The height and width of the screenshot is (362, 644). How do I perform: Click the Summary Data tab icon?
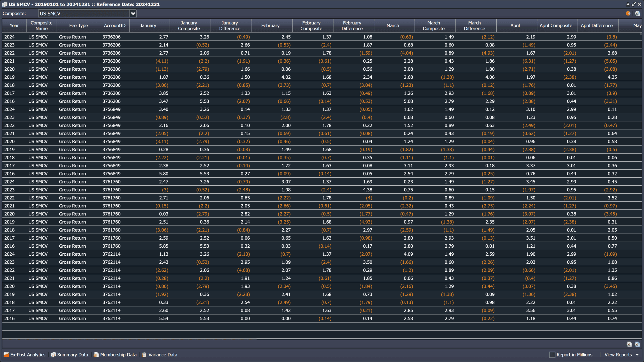pos(53,355)
